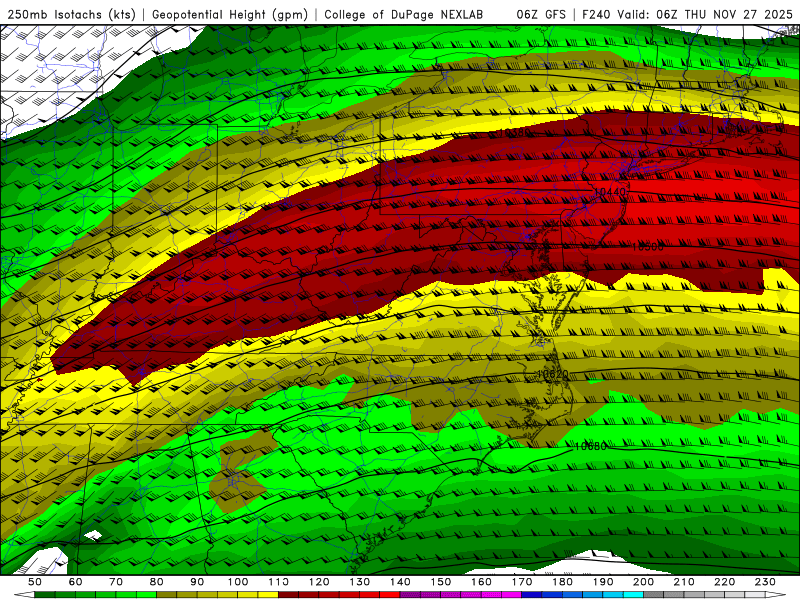This screenshot has width=800, height=600.
Task: Click the '250mb Isotachs (kts)' title text
Action: (72, 15)
